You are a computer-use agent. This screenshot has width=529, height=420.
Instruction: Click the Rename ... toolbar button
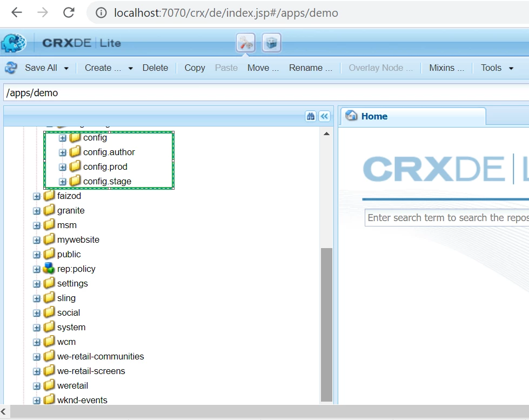click(x=311, y=68)
